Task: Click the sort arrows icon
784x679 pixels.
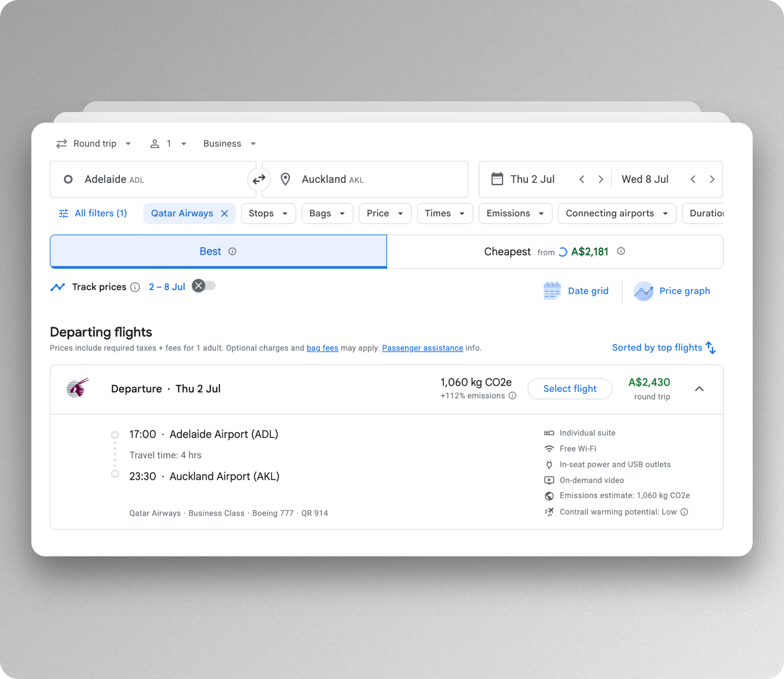Action: 711,348
